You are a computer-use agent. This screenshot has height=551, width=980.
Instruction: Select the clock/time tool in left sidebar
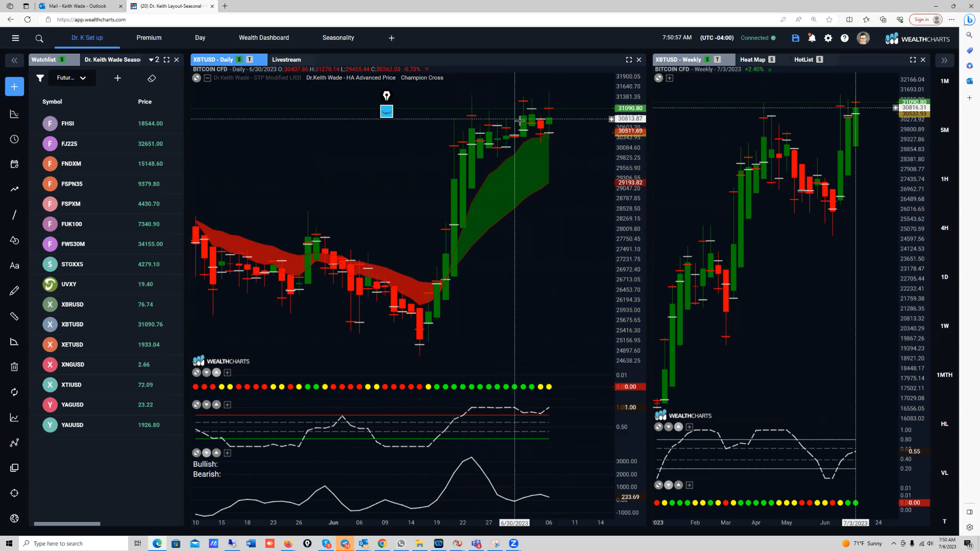click(x=14, y=139)
